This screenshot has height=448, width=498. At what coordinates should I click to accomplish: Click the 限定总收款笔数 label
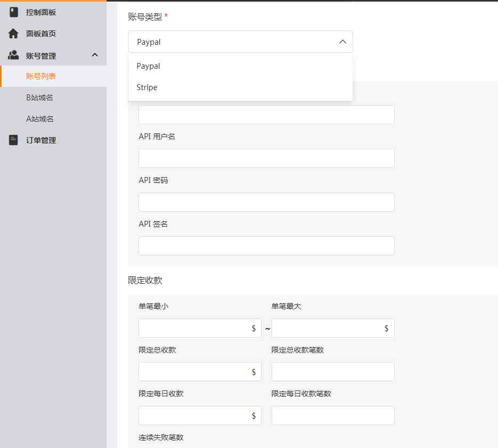point(298,350)
